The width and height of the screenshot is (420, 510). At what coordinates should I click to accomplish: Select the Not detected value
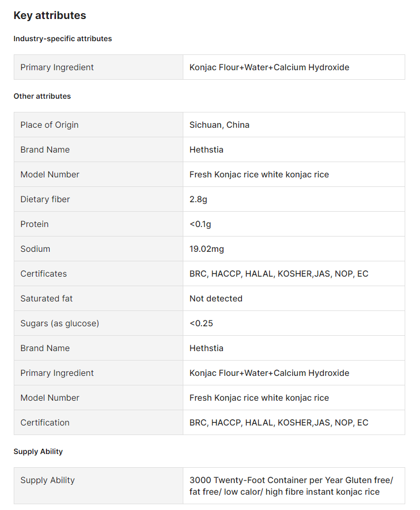click(216, 299)
